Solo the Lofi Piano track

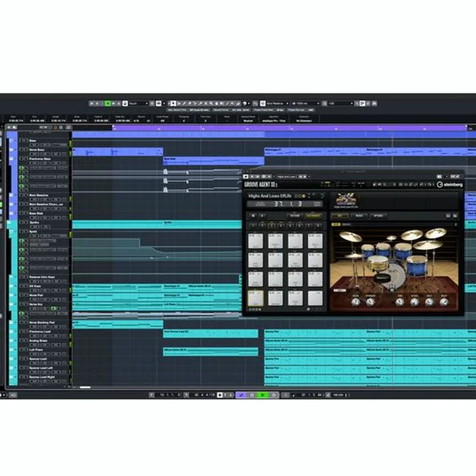coord(26,350)
